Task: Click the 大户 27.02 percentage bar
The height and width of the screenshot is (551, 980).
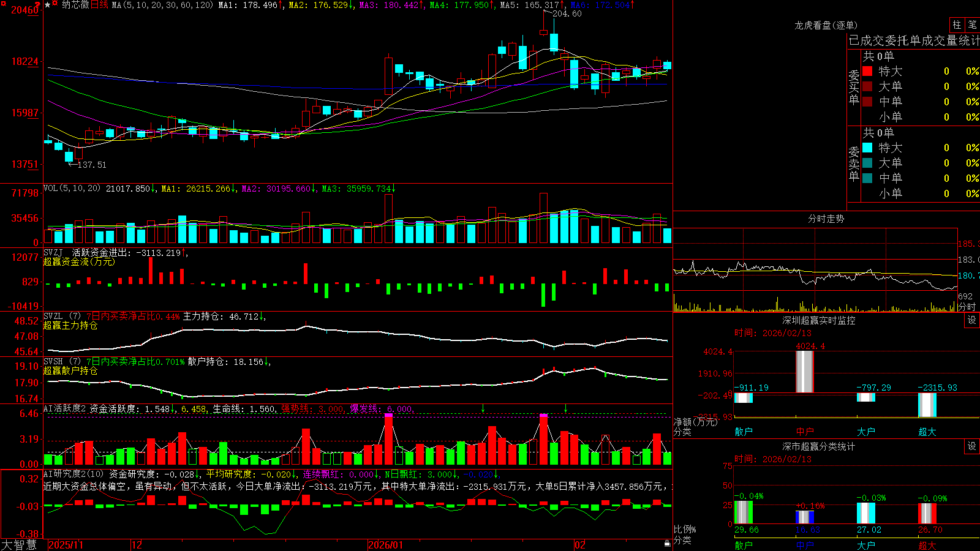Action: [x=865, y=513]
